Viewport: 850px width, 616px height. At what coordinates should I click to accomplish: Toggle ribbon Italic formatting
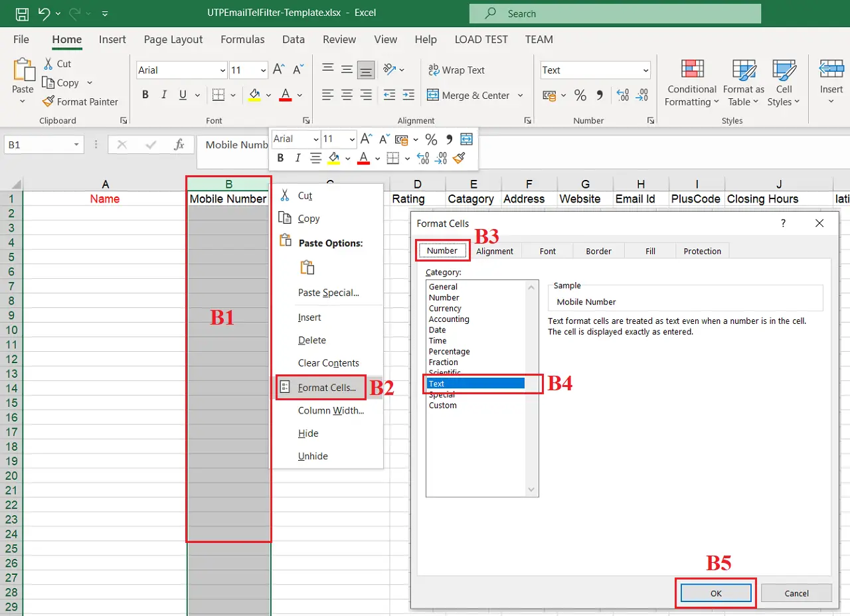click(163, 95)
